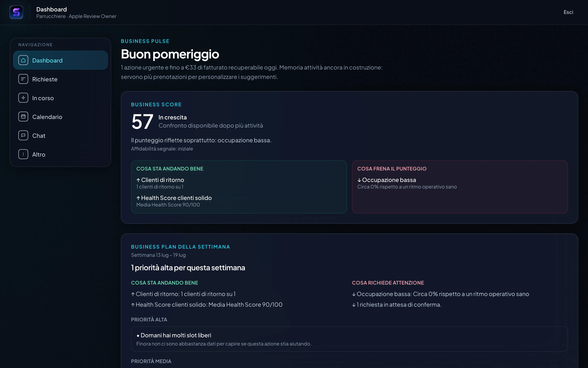Click the Chat bubble icon

pos(23,136)
